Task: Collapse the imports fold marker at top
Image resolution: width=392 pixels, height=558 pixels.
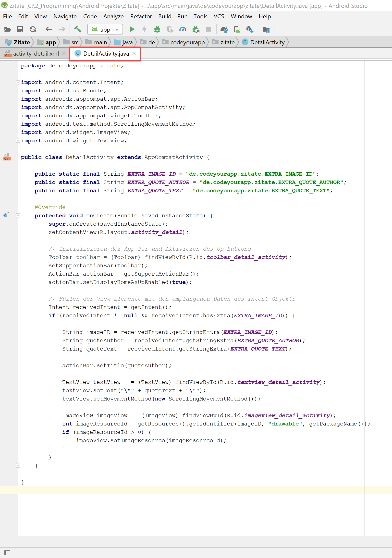Action: point(18,82)
